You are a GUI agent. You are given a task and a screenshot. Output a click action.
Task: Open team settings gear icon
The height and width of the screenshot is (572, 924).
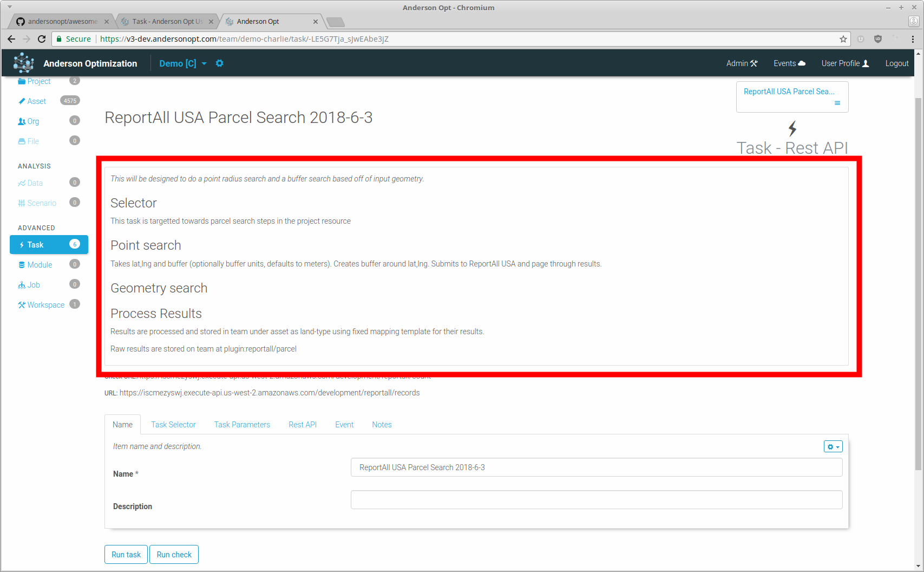(219, 63)
